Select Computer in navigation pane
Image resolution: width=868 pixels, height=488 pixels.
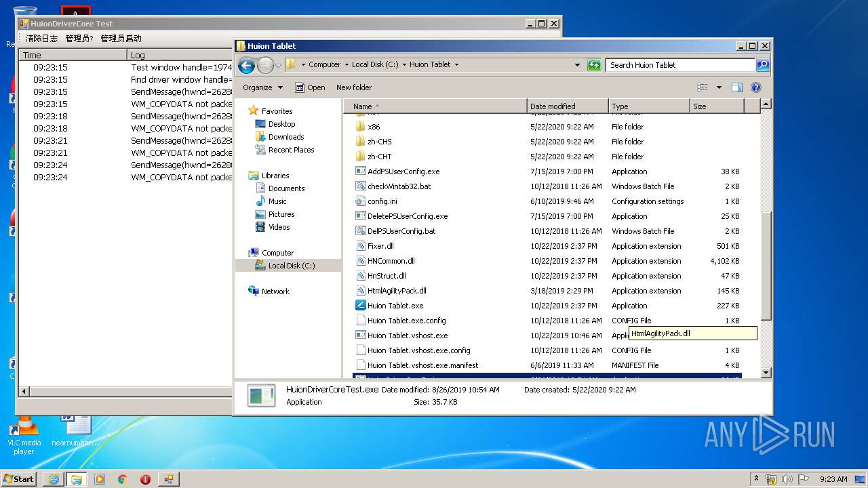277,253
